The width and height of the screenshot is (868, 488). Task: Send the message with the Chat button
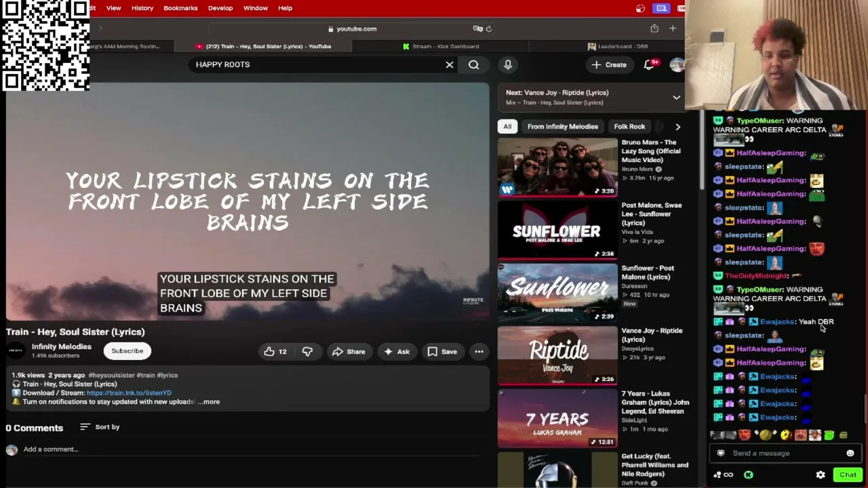click(848, 474)
